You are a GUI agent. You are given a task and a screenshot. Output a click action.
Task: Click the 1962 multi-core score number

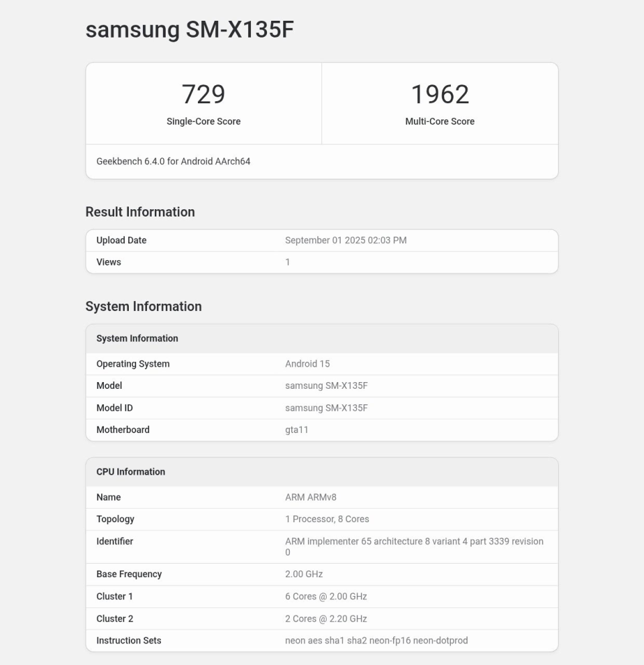(x=439, y=95)
